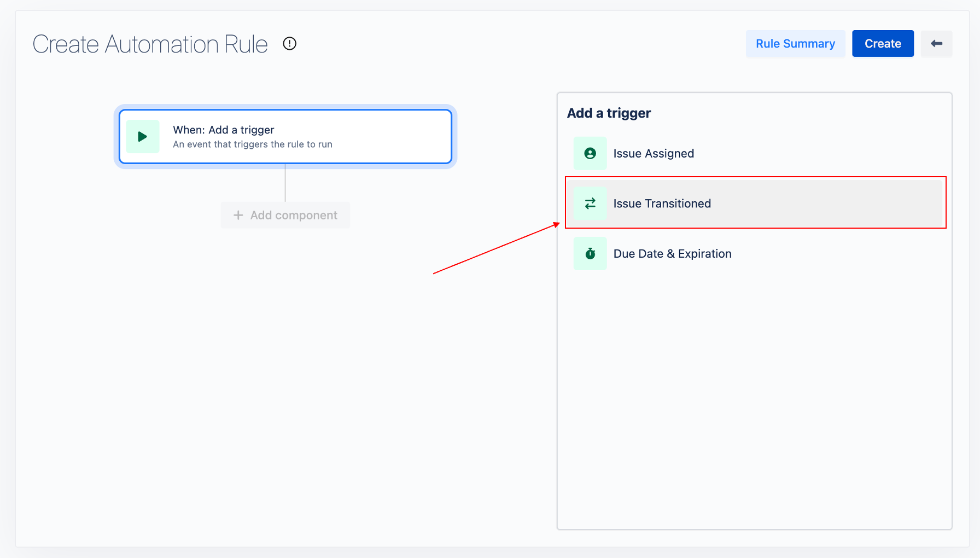Click the red annotation arrow's tail end

[x=435, y=272]
